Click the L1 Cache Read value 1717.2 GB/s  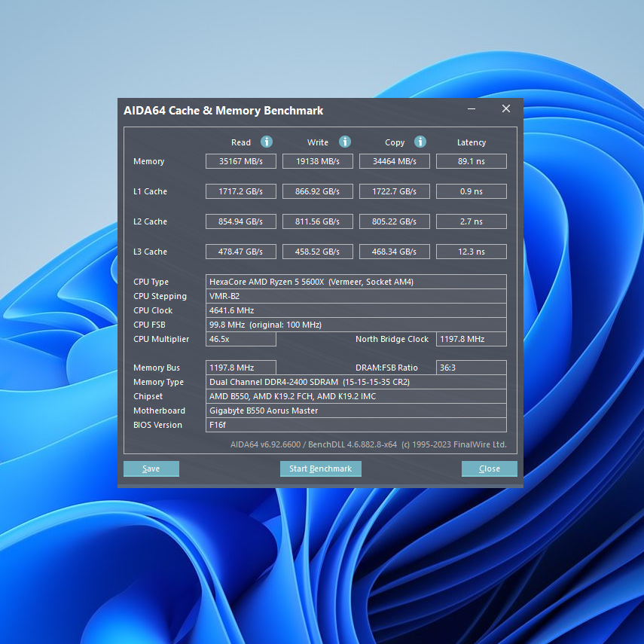[241, 191]
